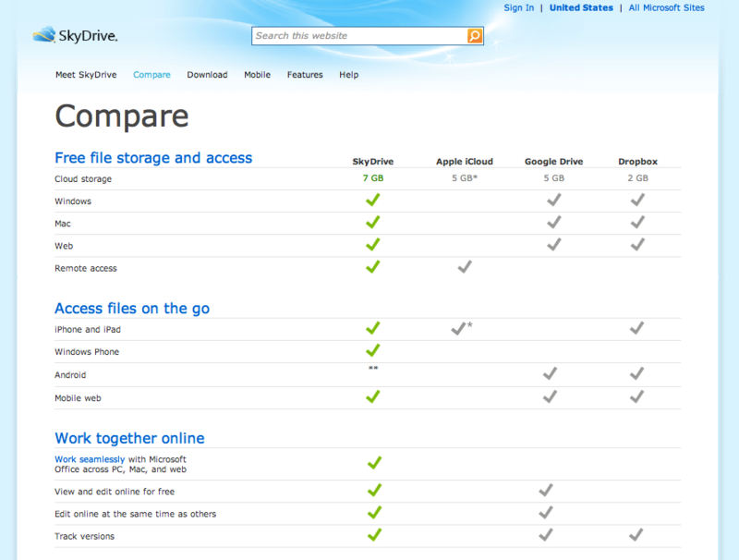Click the 5 GB value under Google Drive
The height and width of the screenshot is (560, 739).
[553, 178]
